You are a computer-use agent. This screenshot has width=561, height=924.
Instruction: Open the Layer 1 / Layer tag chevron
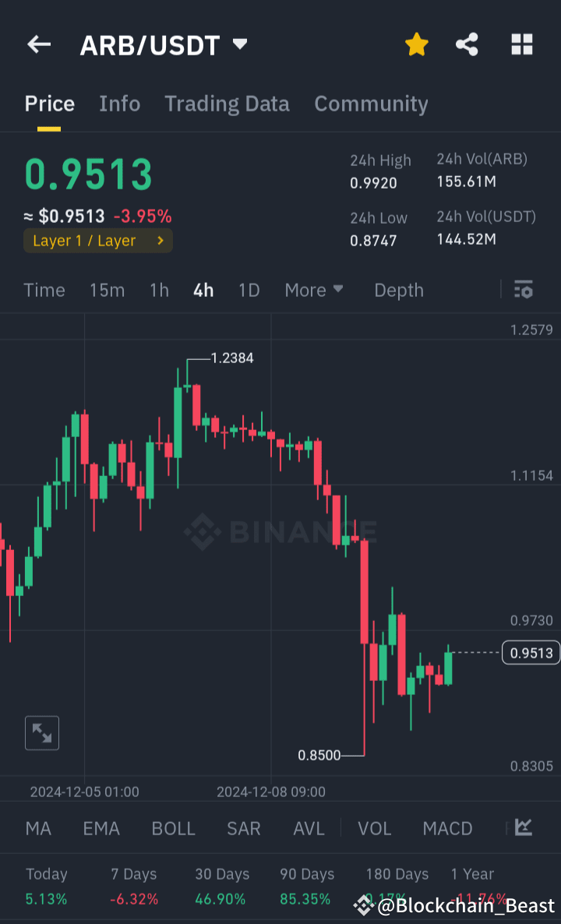161,241
